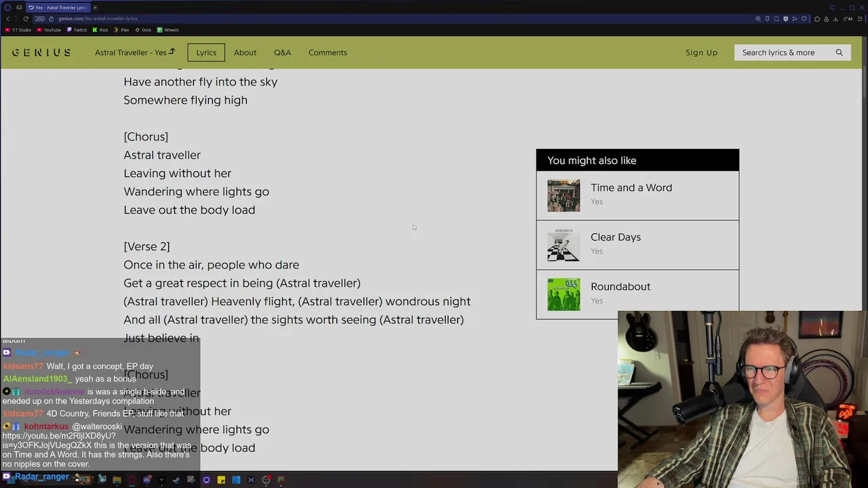Image resolution: width=868 pixels, height=488 pixels.
Task: Click lyric line 'Leaving without her'
Action: click(177, 174)
